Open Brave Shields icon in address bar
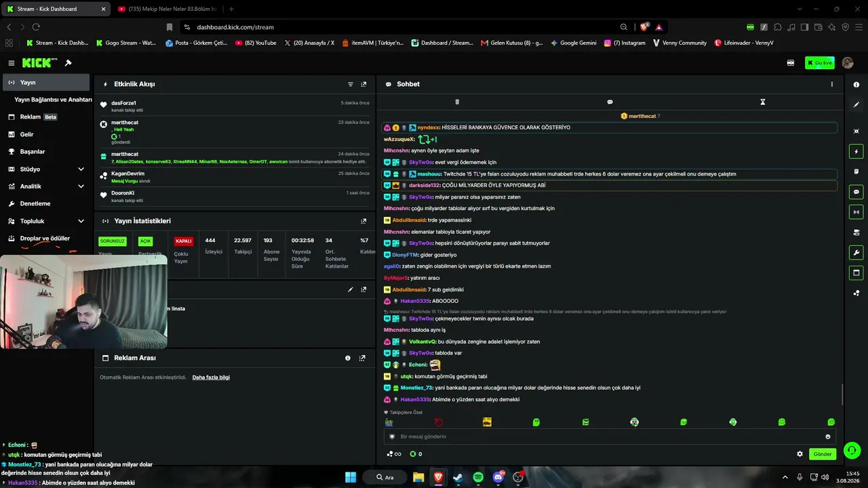 point(644,27)
